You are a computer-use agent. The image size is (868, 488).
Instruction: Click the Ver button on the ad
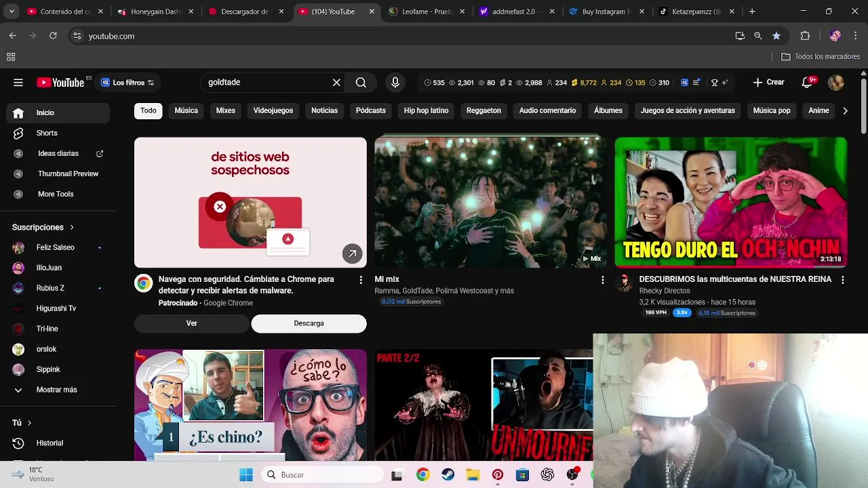click(192, 323)
